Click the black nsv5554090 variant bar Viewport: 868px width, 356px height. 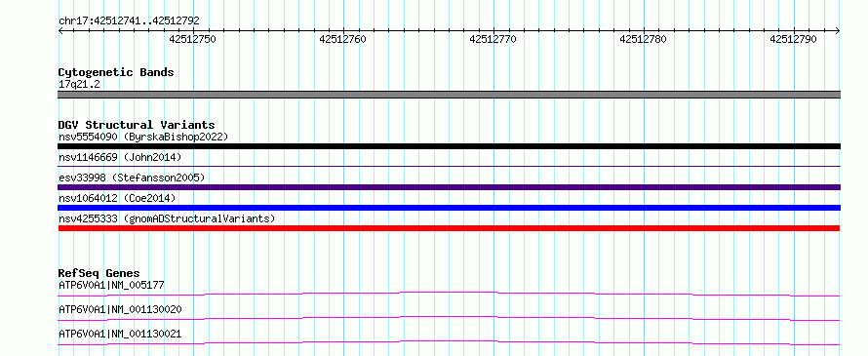pos(449,146)
